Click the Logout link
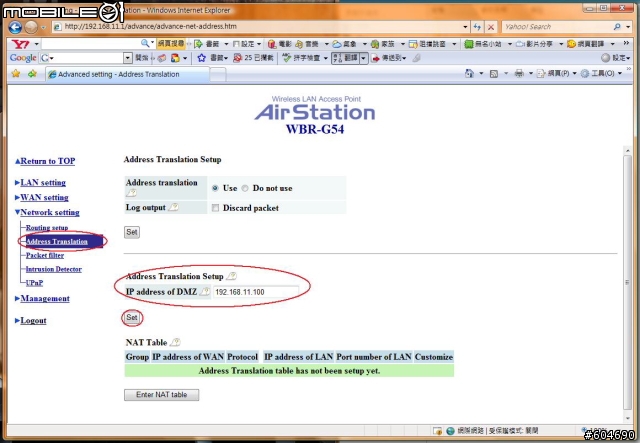The height and width of the screenshot is (443, 640). pyautogui.click(x=33, y=321)
